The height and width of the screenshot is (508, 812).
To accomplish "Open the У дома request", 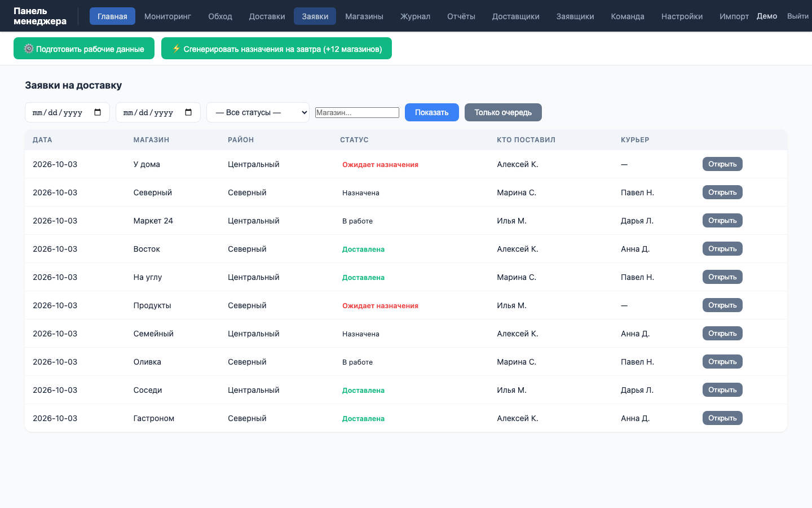I will click(722, 164).
